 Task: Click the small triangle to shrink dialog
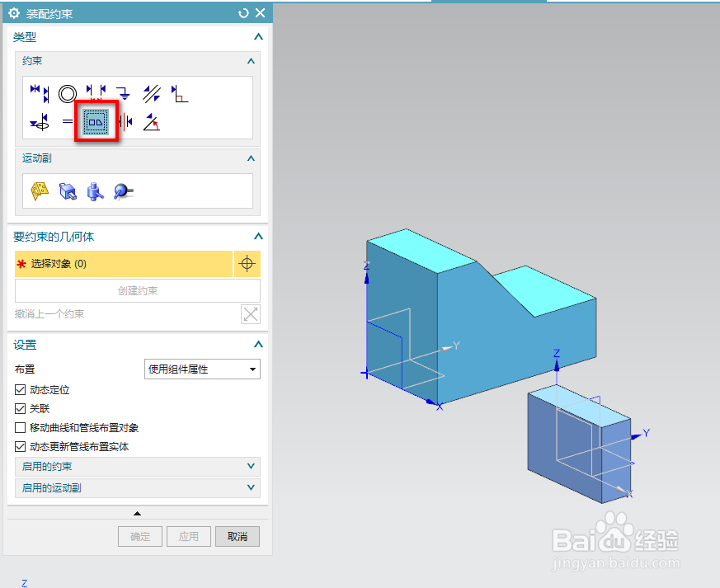(x=137, y=513)
